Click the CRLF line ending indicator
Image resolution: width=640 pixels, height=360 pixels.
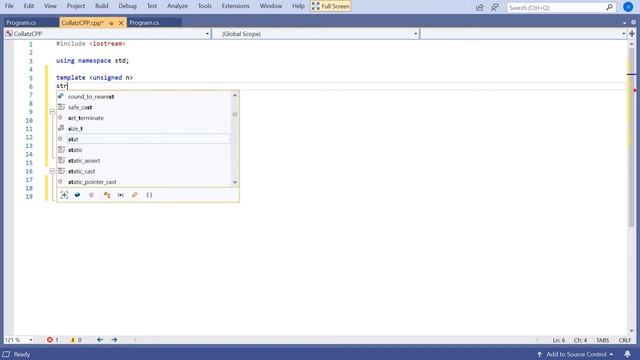coord(624,340)
